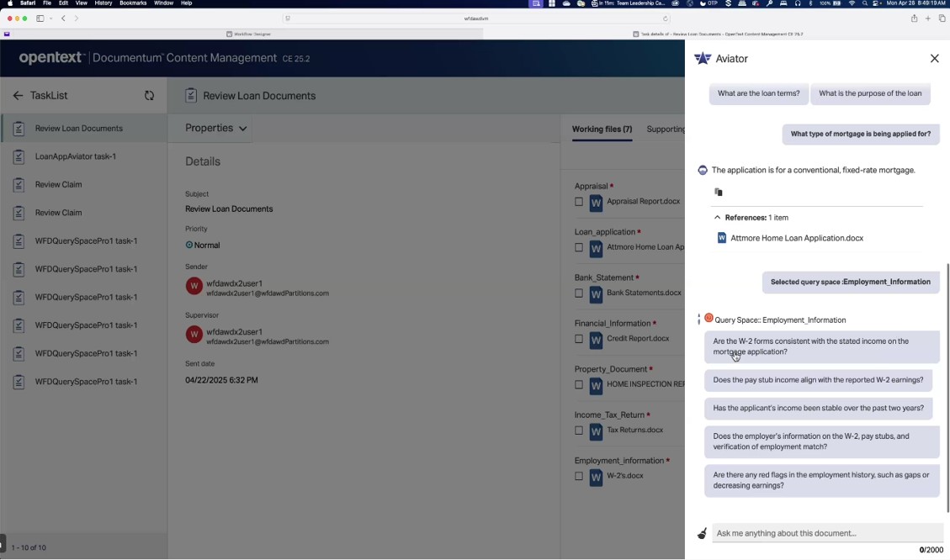Copy the Aviator mortgage answer

(719, 192)
